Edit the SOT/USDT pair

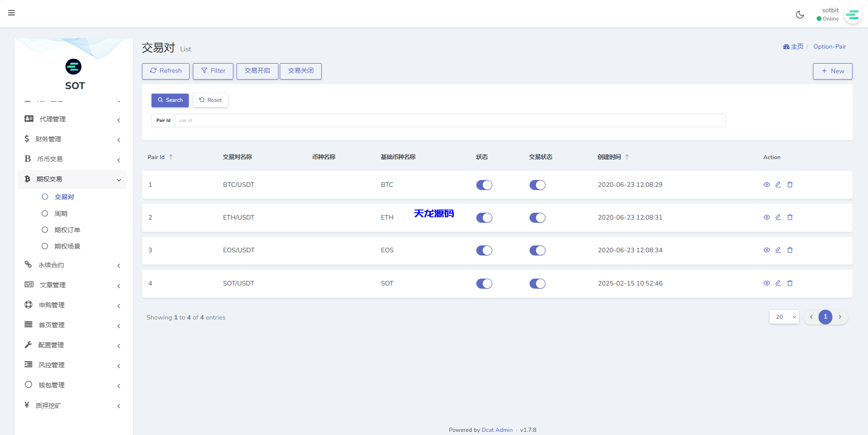pyautogui.click(x=778, y=283)
